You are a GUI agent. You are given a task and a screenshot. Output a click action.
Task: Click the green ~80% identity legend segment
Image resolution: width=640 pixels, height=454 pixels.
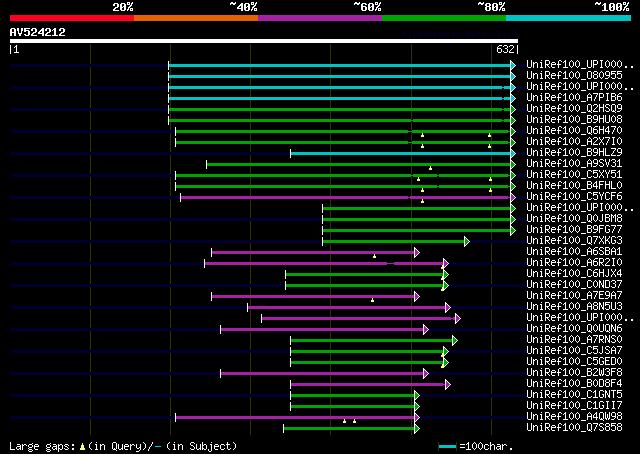click(444, 18)
